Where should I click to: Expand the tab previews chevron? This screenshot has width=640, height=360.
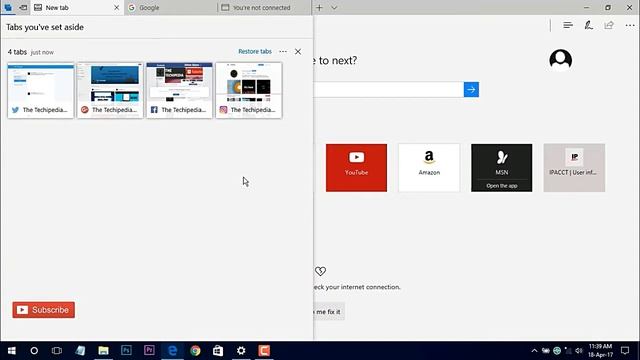334,7
